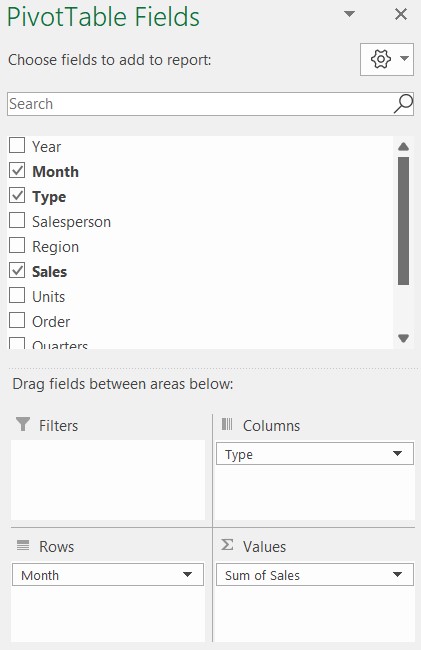Click the Columns area icon
This screenshot has width=421, height=650.
(x=227, y=424)
